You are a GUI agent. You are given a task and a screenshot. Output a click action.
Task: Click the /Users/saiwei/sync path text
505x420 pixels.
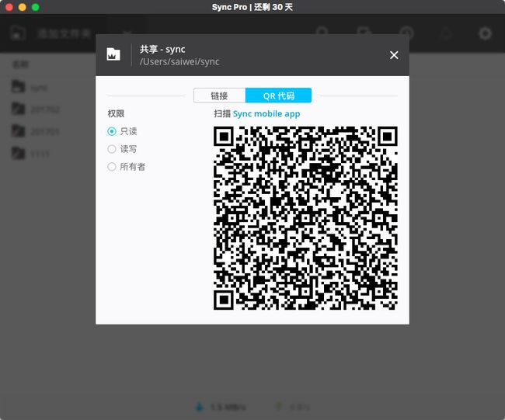[179, 61]
